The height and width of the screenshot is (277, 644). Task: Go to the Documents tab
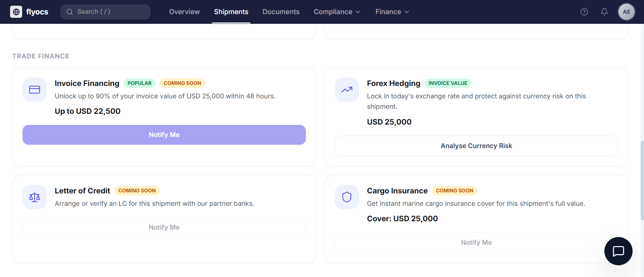(281, 12)
